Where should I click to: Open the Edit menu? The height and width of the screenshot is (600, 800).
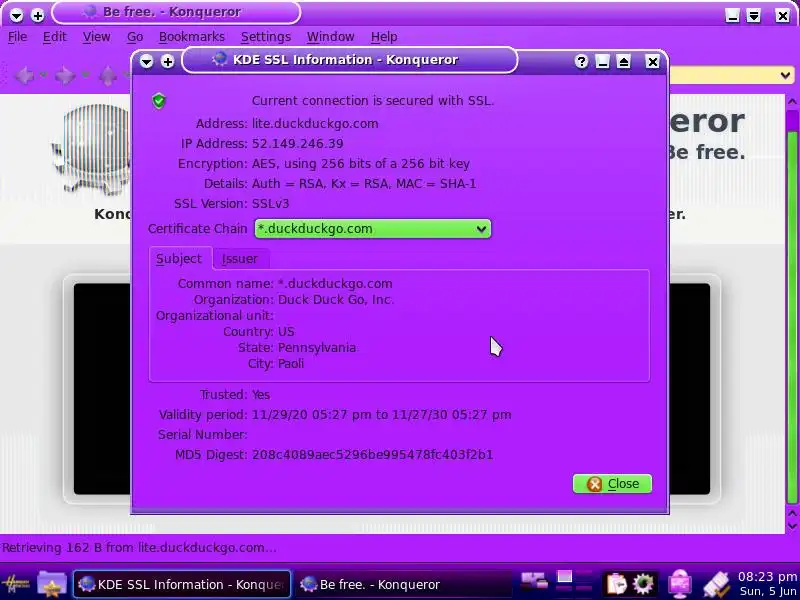tap(55, 37)
